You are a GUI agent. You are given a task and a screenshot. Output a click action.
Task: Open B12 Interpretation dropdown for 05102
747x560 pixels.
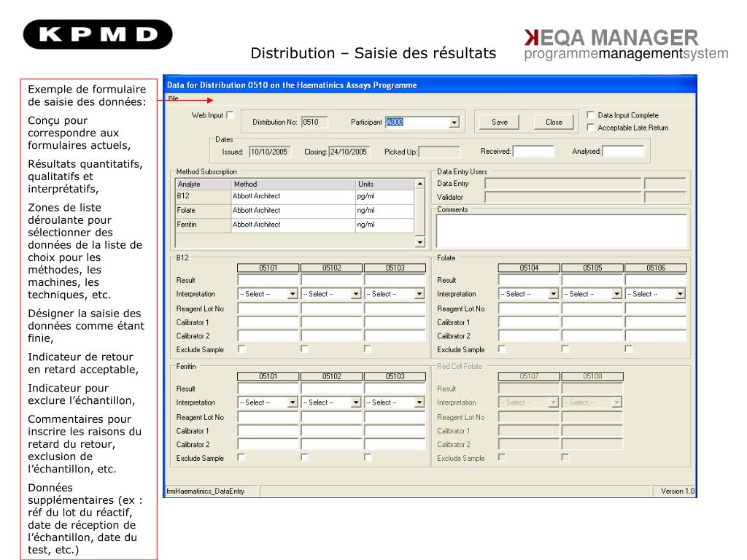[x=356, y=295]
